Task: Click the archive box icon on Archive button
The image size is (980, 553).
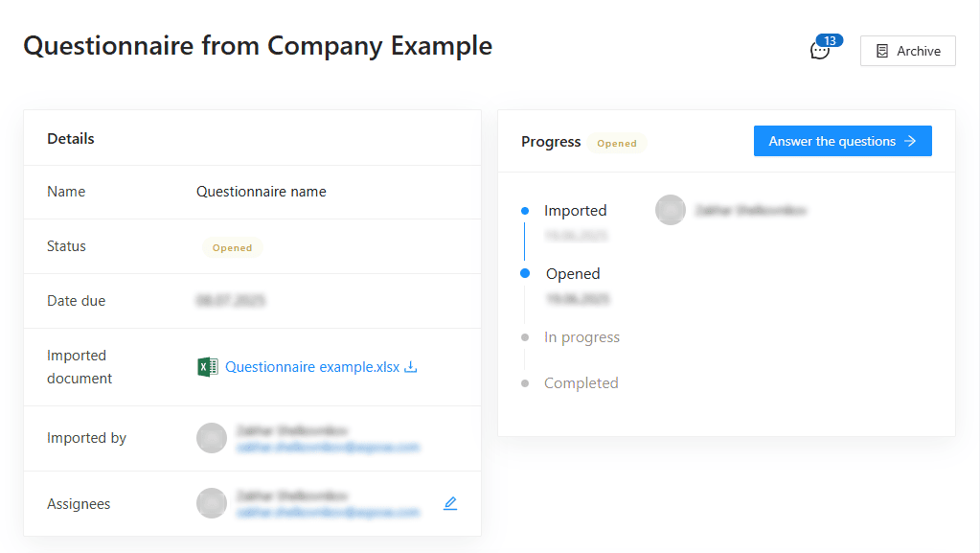Action: (x=882, y=50)
